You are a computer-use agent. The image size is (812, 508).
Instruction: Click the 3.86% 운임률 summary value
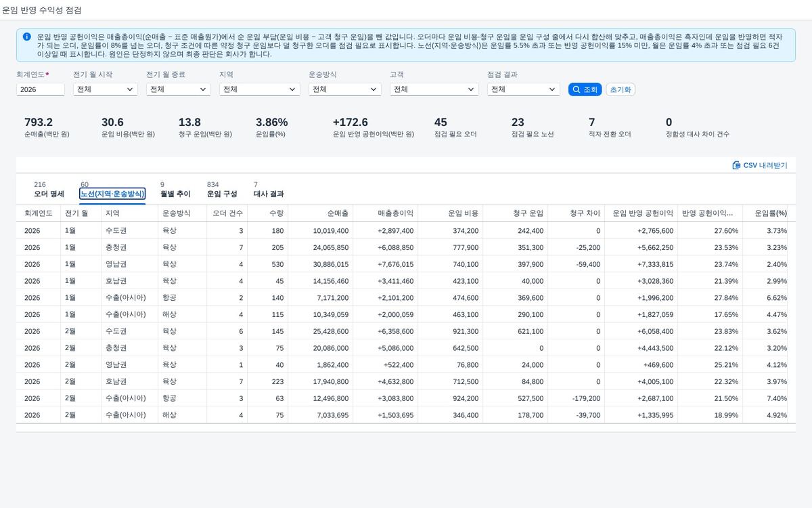click(x=272, y=123)
